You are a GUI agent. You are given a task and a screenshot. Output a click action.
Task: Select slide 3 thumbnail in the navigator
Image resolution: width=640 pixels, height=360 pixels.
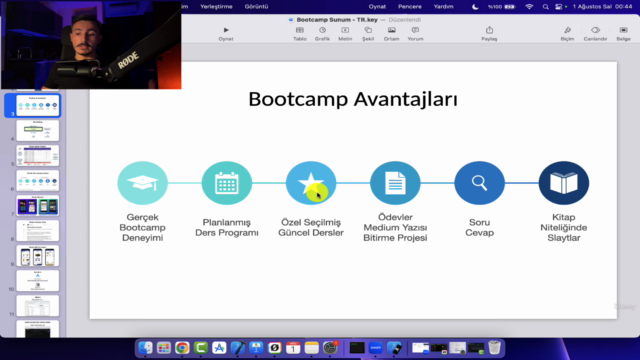pos(38,105)
